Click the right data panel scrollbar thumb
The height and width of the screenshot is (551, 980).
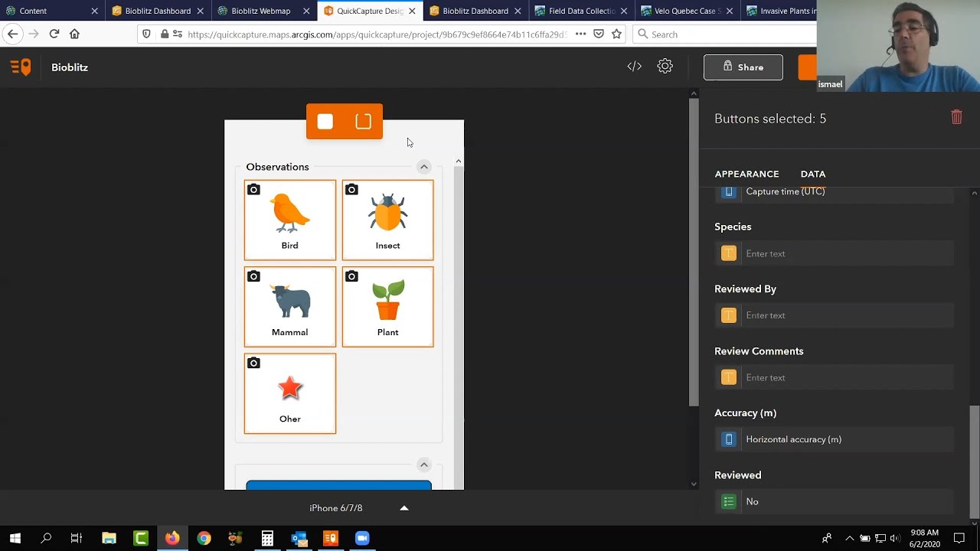(x=974, y=461)
